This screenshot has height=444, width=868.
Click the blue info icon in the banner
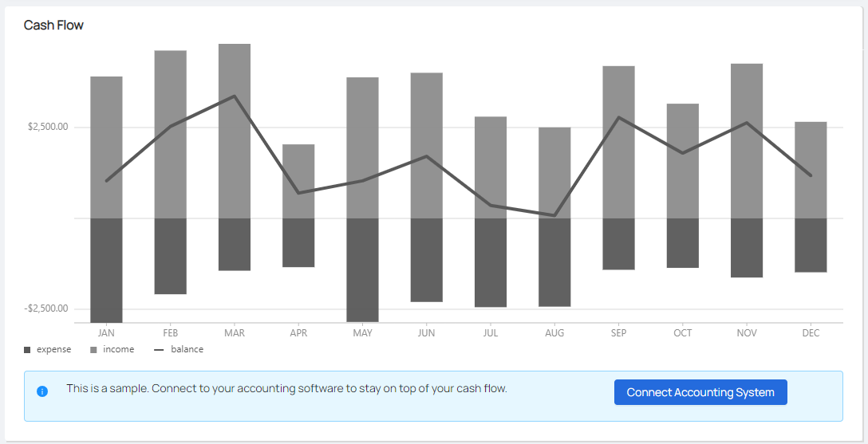tap(42, 391)
